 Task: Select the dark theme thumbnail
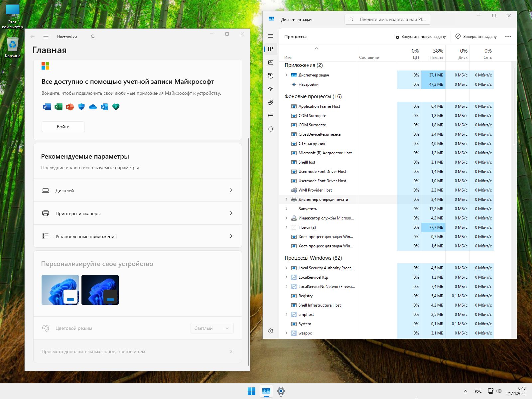[x=100, y=290]
